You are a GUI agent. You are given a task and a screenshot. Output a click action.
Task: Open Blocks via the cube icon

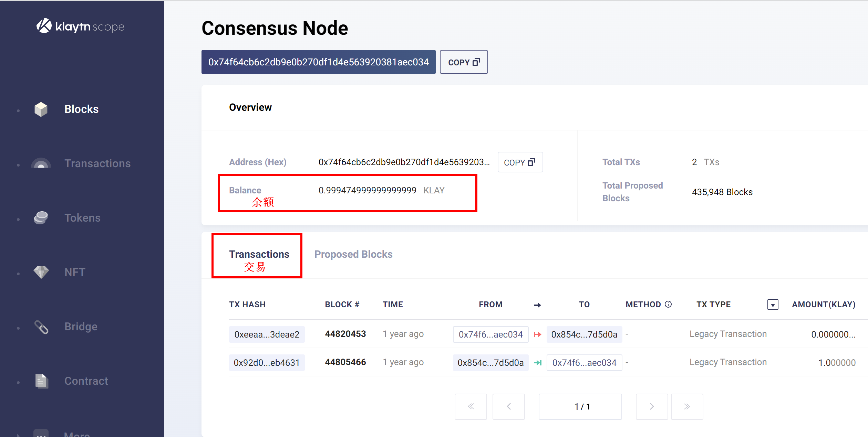click(x=41, y=109)
